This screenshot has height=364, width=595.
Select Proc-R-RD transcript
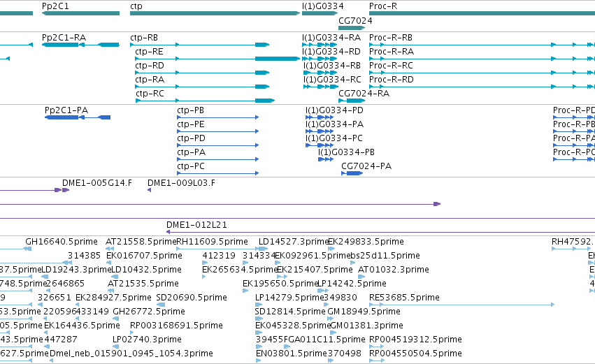click(482, 87)
